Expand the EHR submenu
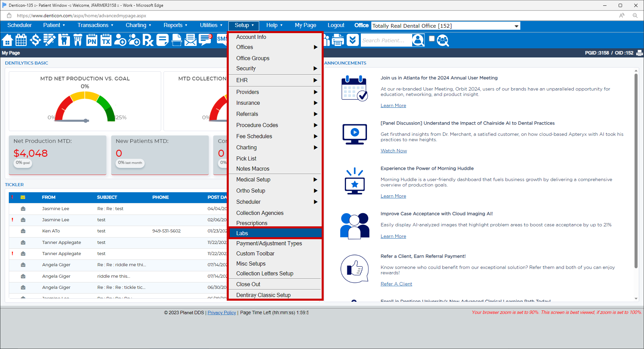The width and height of the screenshot is (644, 349). (316, 80)
